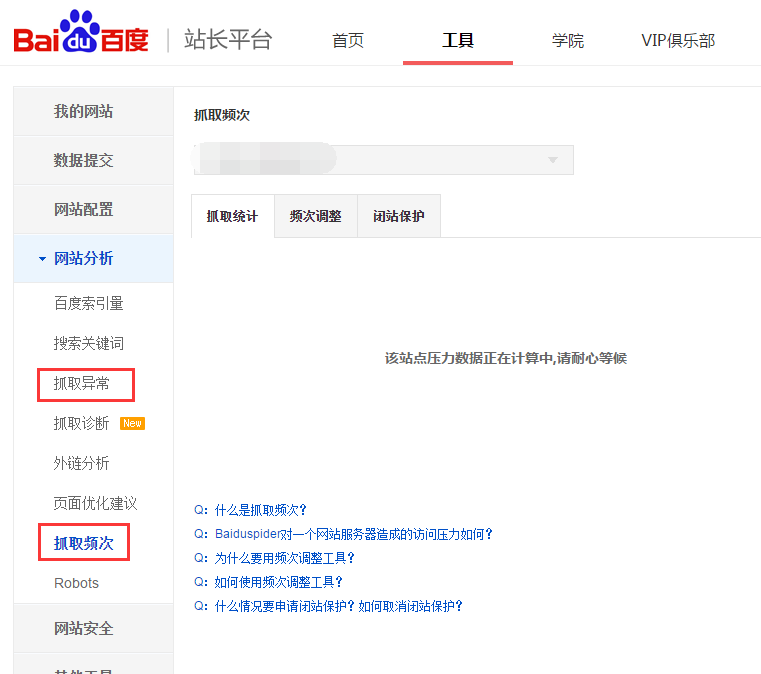Collapse the 网站分析 section arrow
The image size is (761, 674).
[x=42, y=259]
